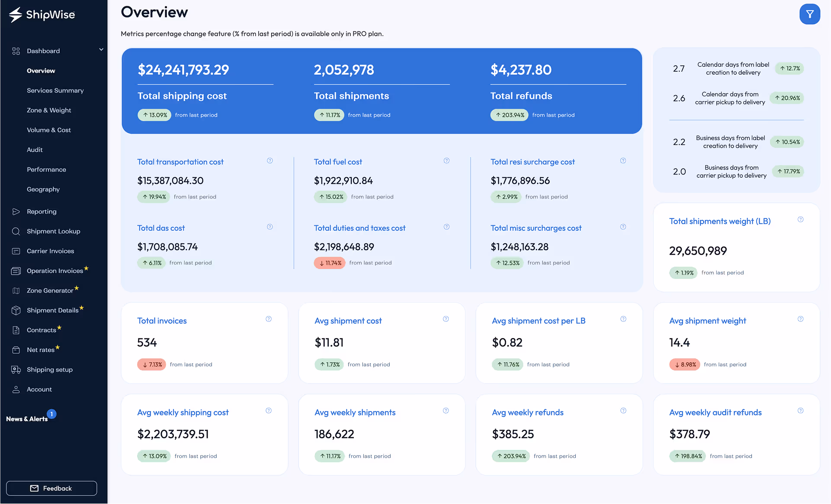Click the Carrier Invoices sidebar icon

[16, 251]
